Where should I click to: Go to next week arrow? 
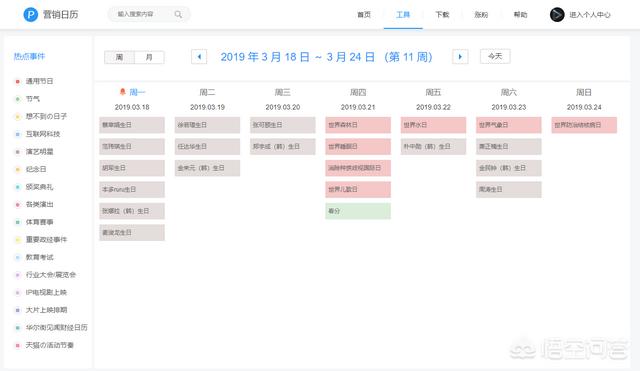click(460, 57)
